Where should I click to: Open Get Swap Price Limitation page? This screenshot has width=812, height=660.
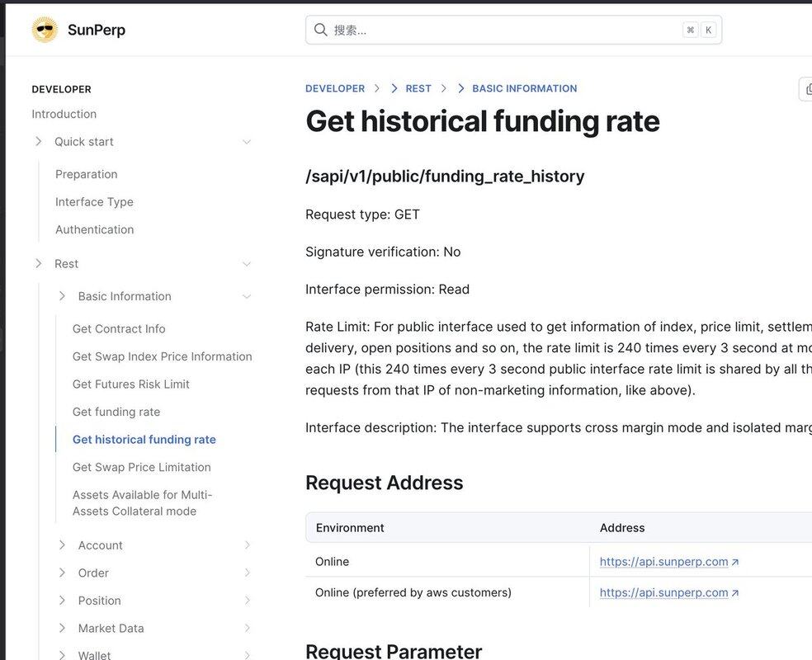click(141, 467)
